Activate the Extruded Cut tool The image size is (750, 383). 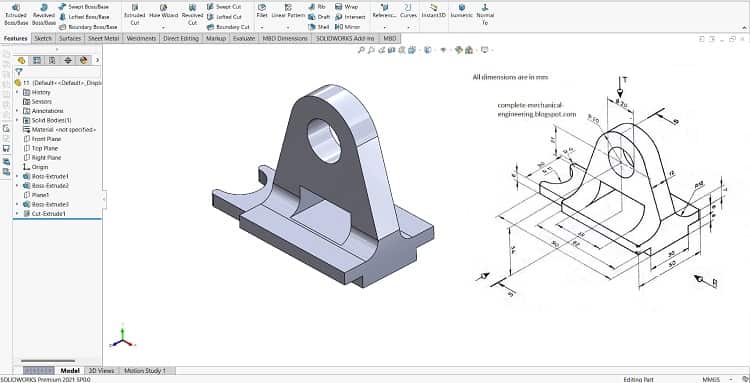[134, 14]
